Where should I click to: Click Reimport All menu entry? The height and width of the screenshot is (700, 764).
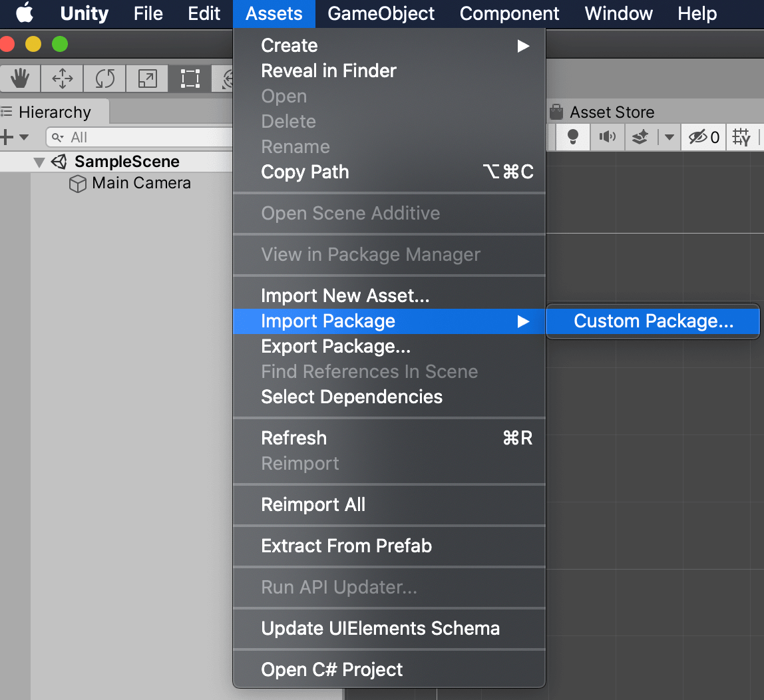coord(313,505)
